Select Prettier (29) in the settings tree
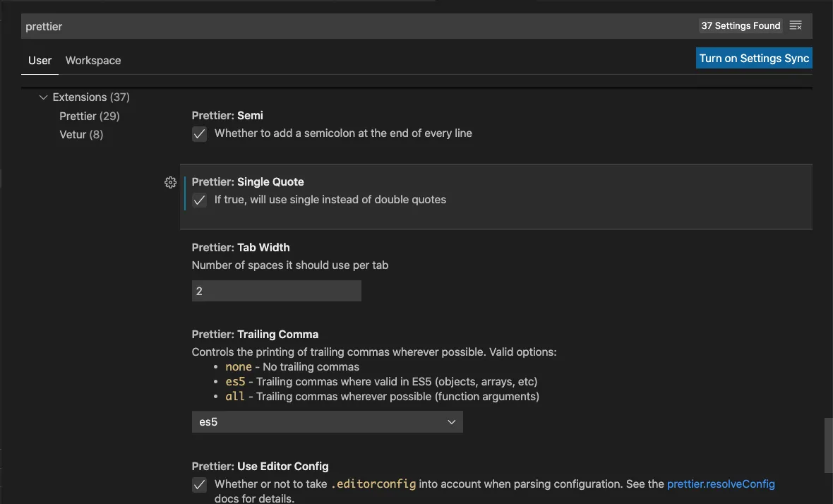This screenshot has width=833, height=504. (90, 116)
